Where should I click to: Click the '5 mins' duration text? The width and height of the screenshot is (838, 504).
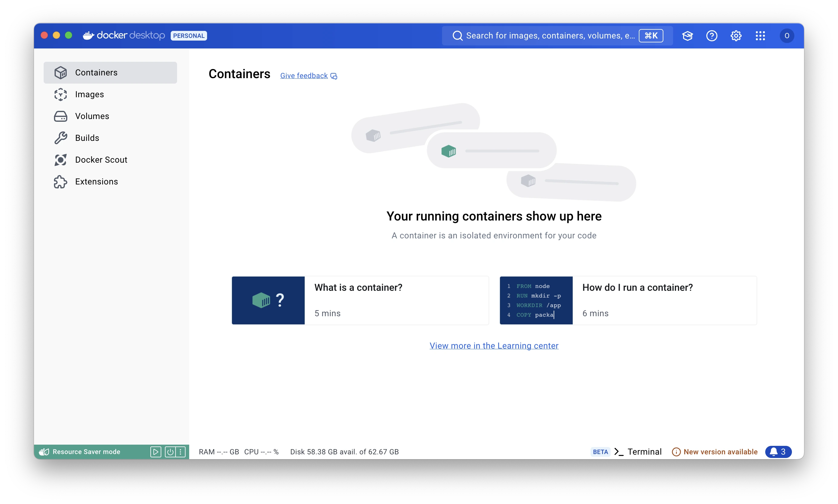[327, 313]
